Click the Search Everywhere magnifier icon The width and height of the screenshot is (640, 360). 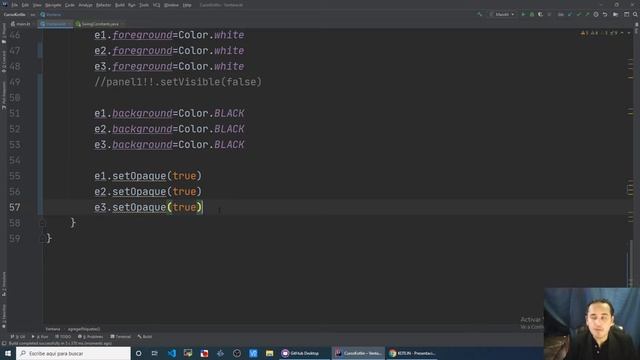636,14
